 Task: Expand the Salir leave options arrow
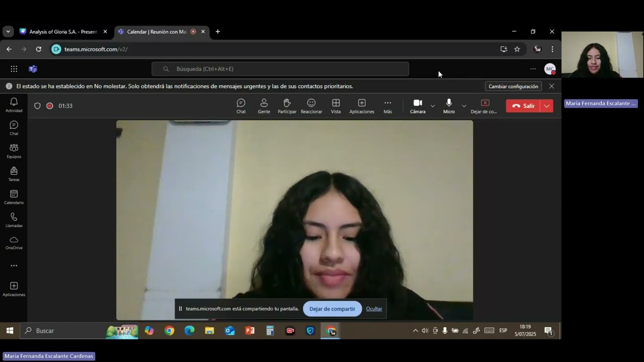pyautogui.click(x=547, y=106)
